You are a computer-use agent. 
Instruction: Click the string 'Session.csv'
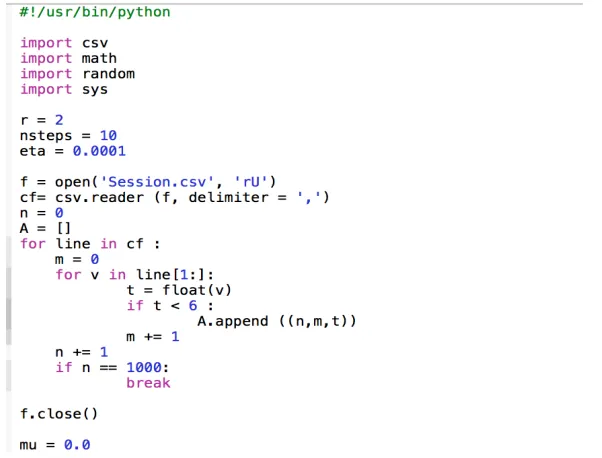click(x=157, y=182)
